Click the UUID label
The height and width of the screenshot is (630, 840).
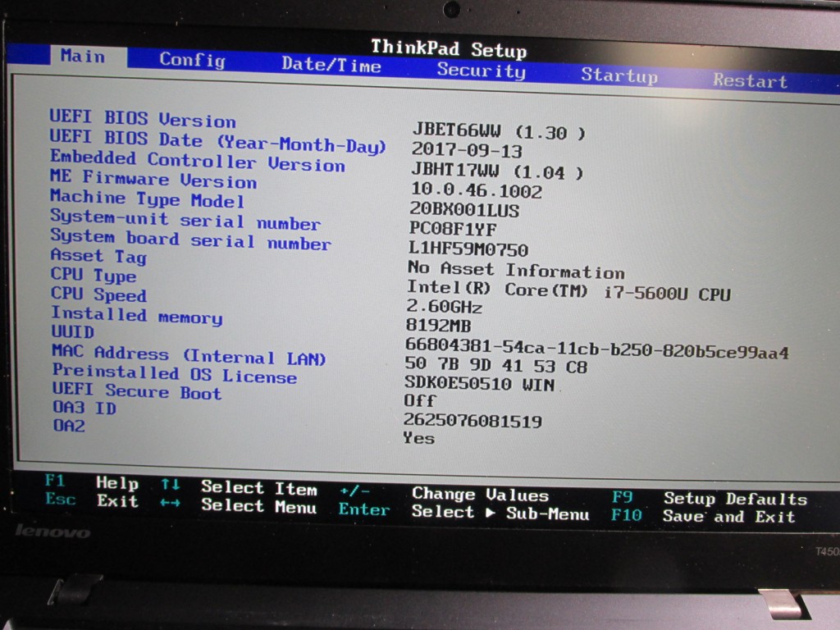point(73,331)
